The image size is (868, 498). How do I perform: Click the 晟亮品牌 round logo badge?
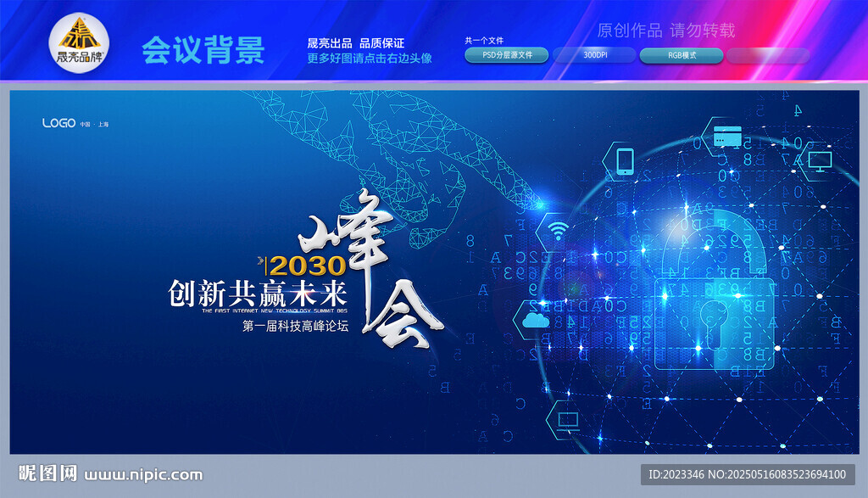point(79,42)
